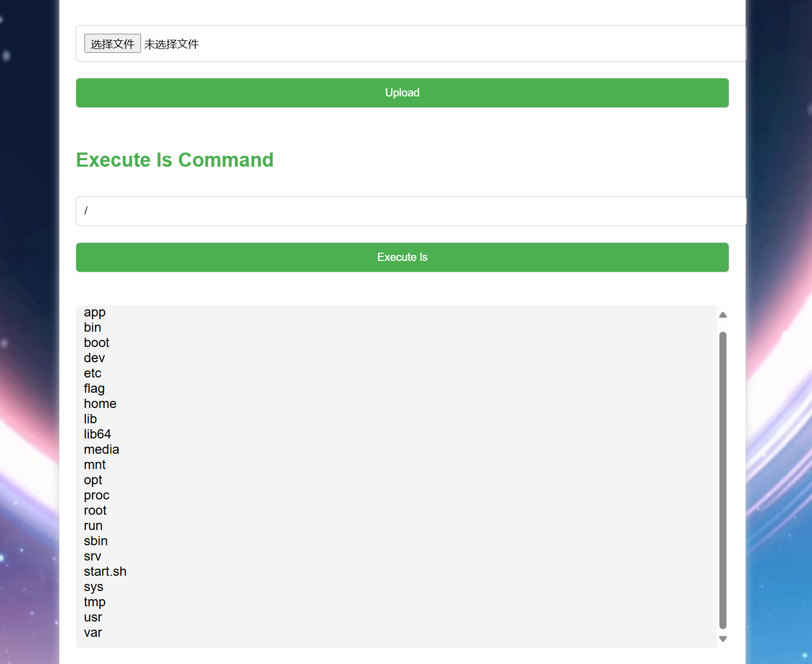Click the "var" entry at list bottom
The height and width of the screenshot is (664, 812).
pos(93,632)
